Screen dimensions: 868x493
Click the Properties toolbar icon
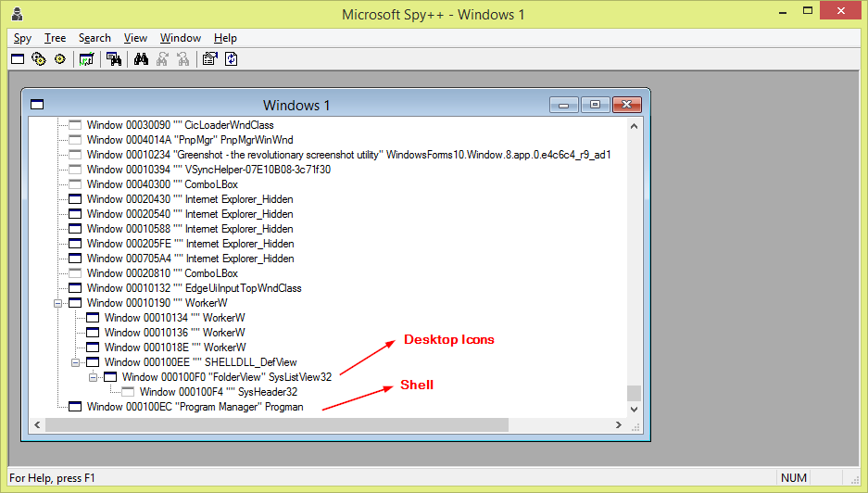point(209,58)
